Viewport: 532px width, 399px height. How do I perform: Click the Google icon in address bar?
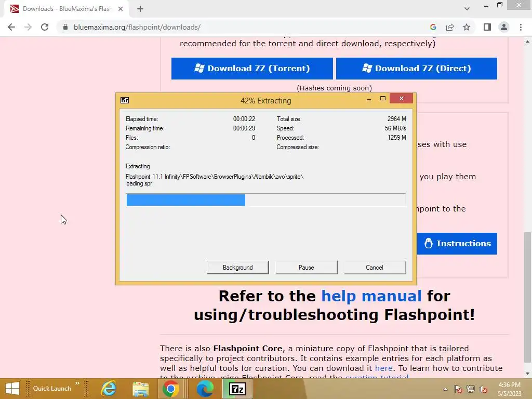[x=433, y=27]
